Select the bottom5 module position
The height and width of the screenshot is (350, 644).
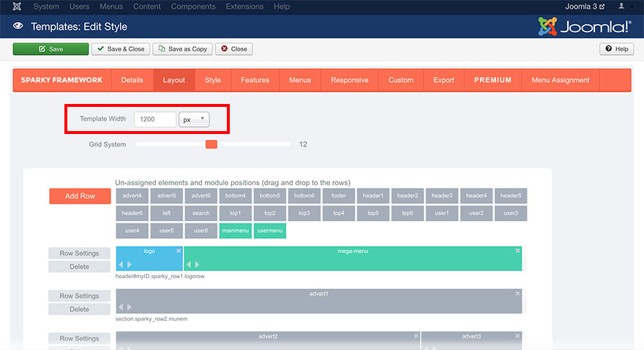[270, 196]
